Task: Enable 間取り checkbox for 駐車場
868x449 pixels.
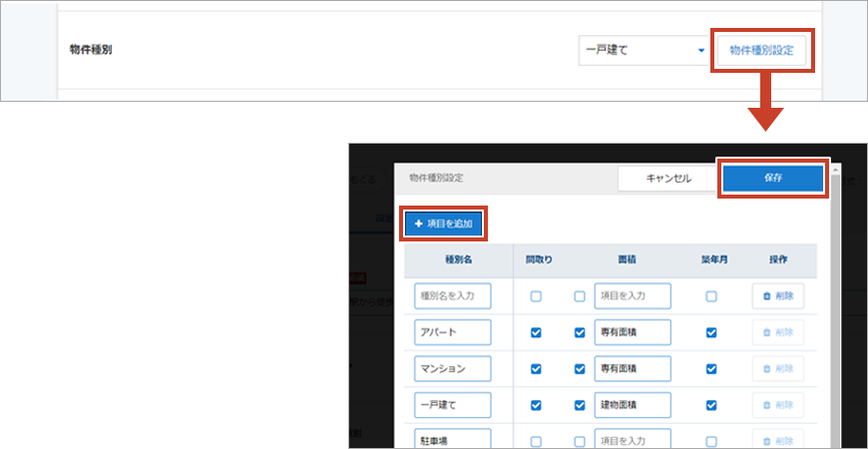Action: [x=537, y=441]
